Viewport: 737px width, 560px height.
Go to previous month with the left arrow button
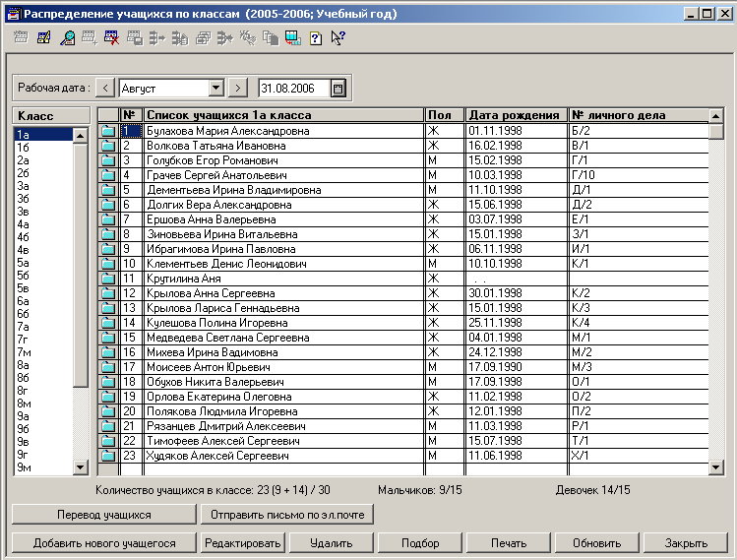tap(106, 88)
